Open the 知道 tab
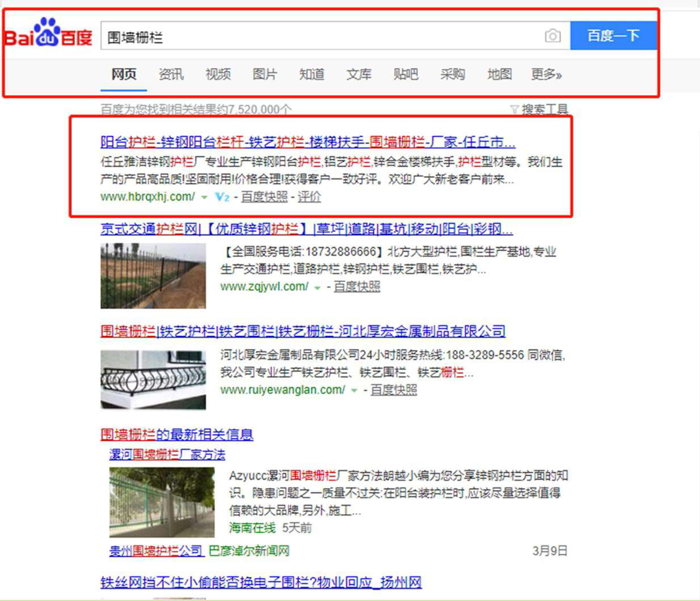This screenshot has height=601, width=700. [x=312, y=74]
